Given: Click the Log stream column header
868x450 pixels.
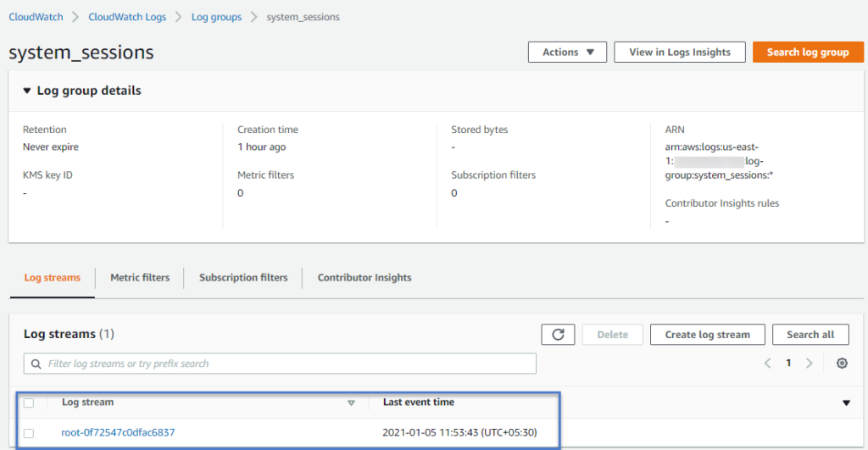Looking at the screenshot, I should (x=87, y=403).
